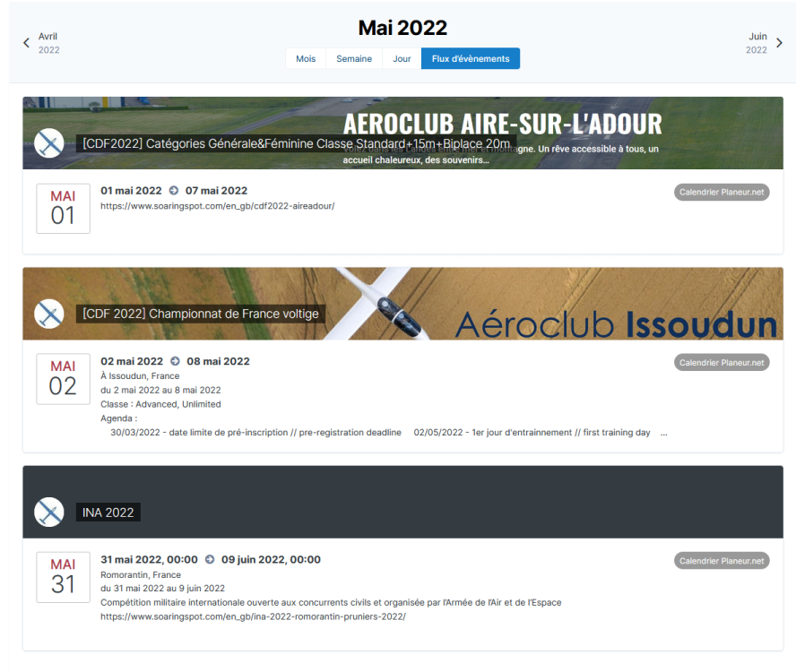Open Calendrier Planeur.net badge on 01 mai event
Viewport: 796px width, 672px height.
722,192
